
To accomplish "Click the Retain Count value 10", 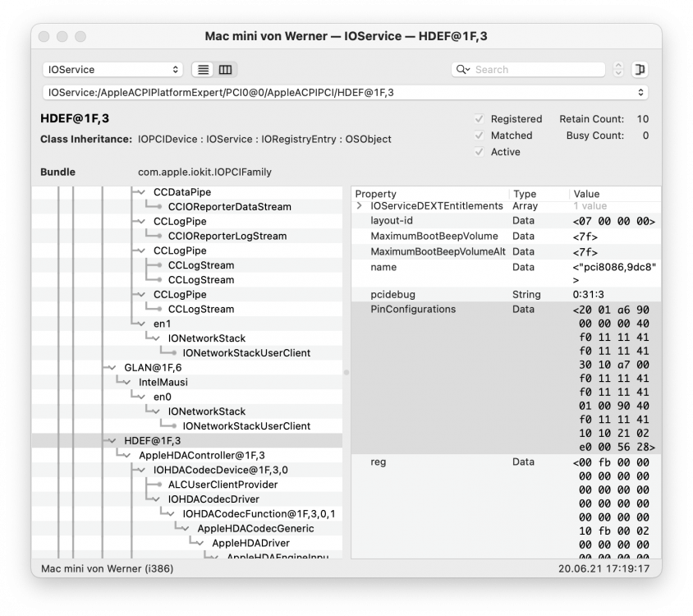I will 643,119.
